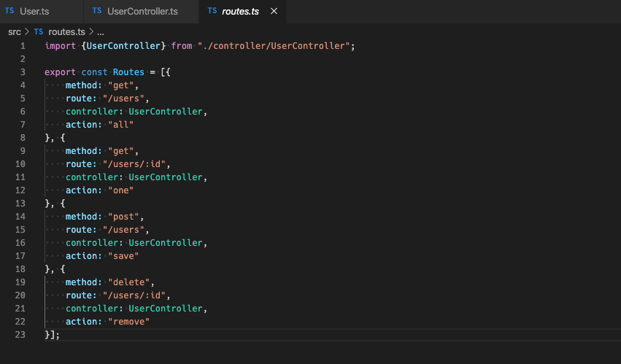Click the action key on line 22
The image size is (621, 364).
81,322
